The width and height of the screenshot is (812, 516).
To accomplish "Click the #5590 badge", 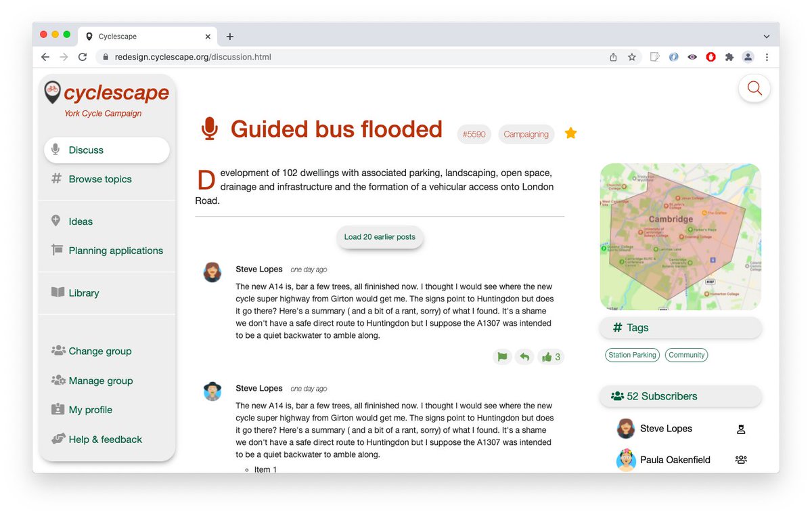I will [474, 135].
